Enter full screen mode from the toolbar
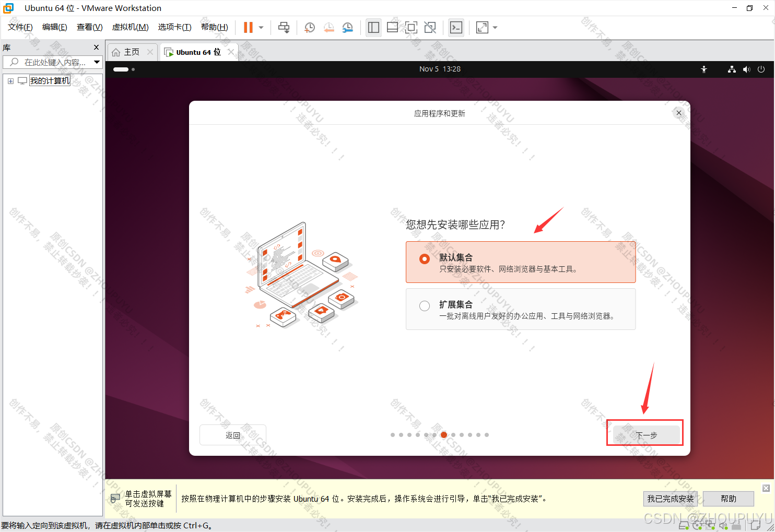 pos(411,28)
